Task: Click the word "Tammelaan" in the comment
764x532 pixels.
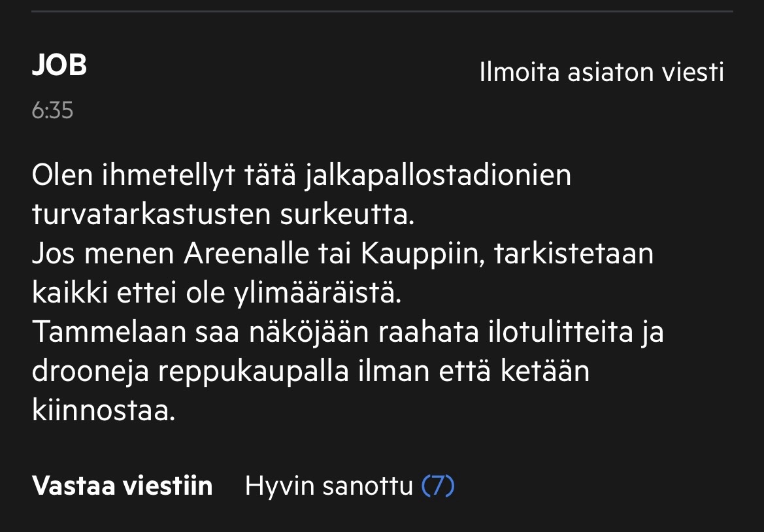Action: tap(109, 333)
